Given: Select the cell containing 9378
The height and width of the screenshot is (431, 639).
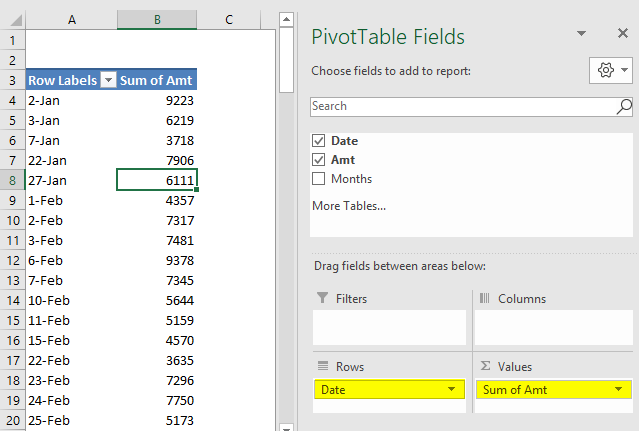Looking at the screenshot, I should tap(157, 260).
